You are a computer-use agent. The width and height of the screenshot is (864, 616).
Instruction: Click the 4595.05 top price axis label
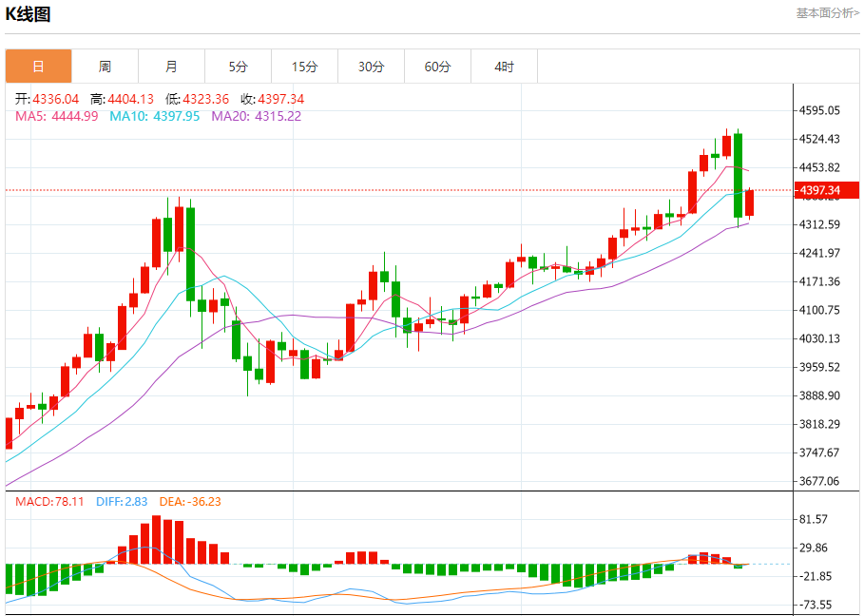[x=819, y=110]
